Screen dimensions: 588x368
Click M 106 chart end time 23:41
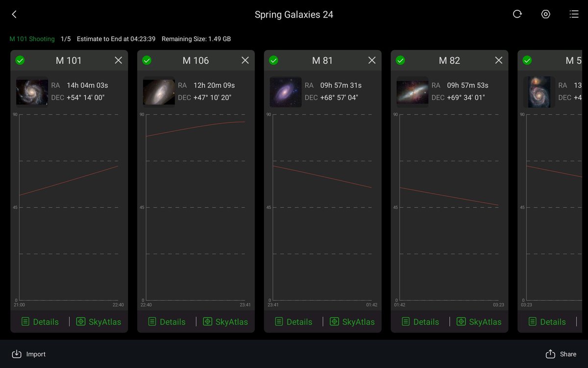(245, 305)
